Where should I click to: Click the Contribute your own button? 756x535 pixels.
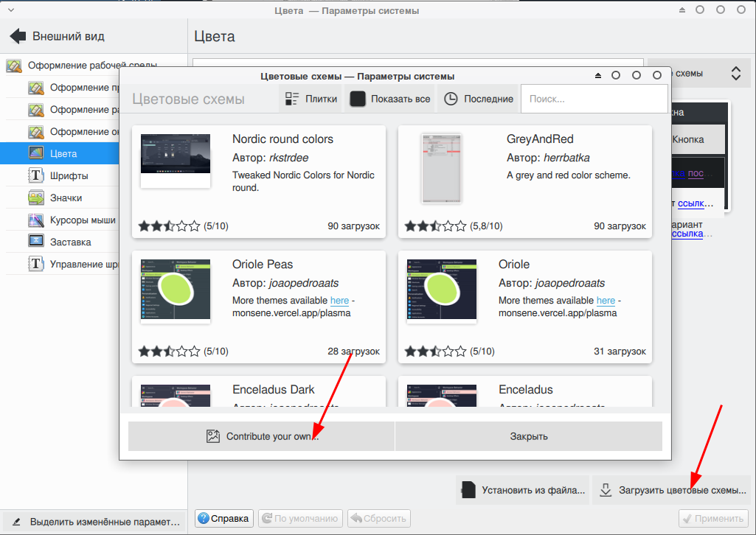point(262,436)
